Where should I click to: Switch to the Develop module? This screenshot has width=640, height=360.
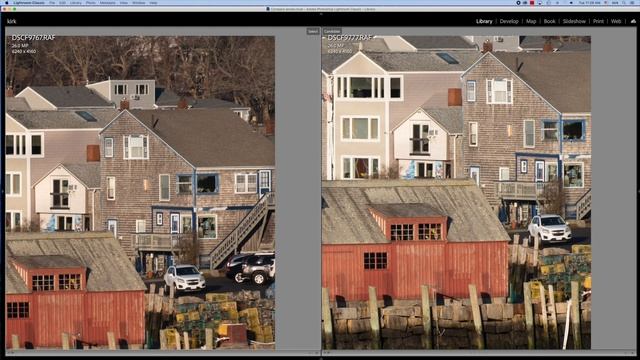pyautogui.click(x=509, y=21)
